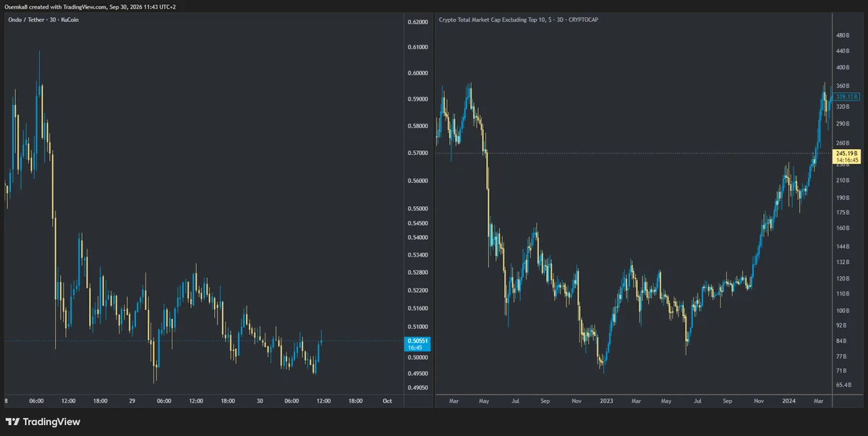Click the 0.53400 price axis label
The width and height of the screenshot is (868, 436).
click(418, 255)
